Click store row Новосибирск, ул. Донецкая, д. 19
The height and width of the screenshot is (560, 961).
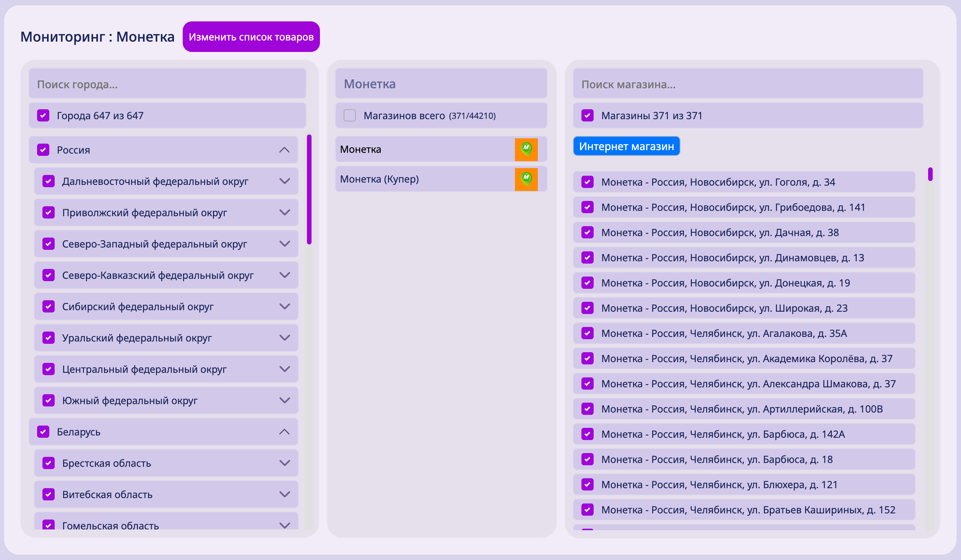[x=744, y=283]
